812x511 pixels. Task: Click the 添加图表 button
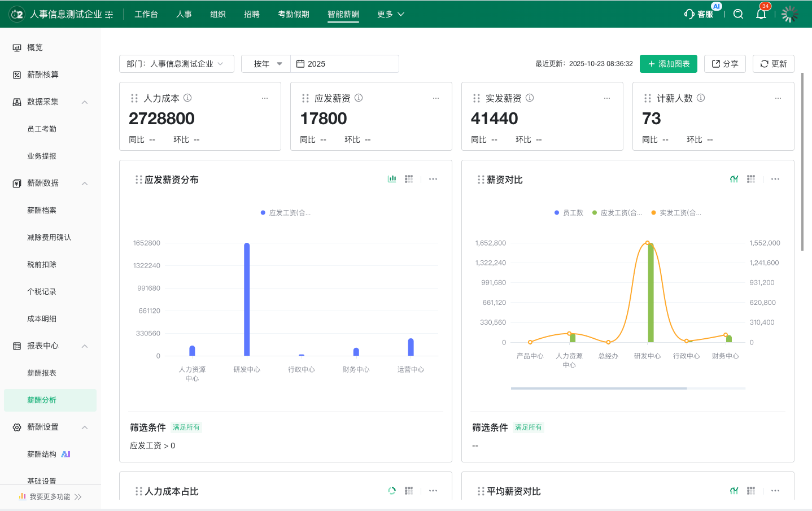(668, 64)
